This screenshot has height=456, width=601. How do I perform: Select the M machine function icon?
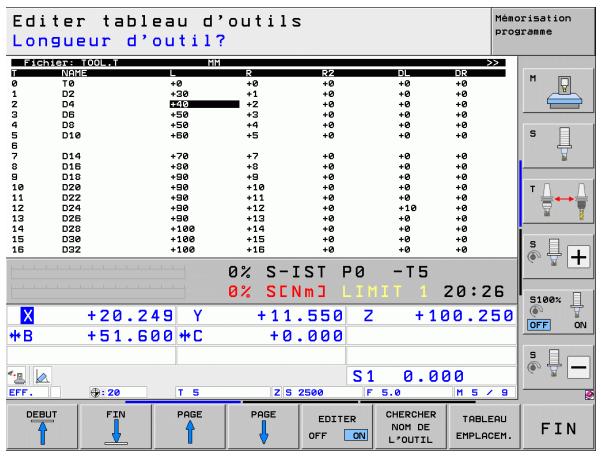(x=558, y=91)
